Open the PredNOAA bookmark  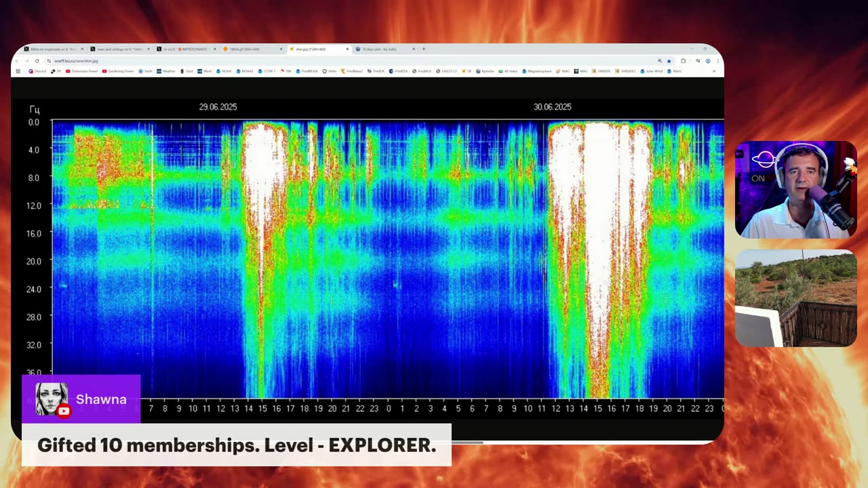coord(307,70)
